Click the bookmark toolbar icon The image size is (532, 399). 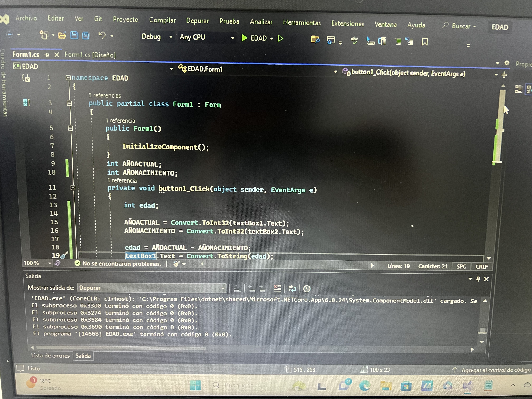pos(425,42)
